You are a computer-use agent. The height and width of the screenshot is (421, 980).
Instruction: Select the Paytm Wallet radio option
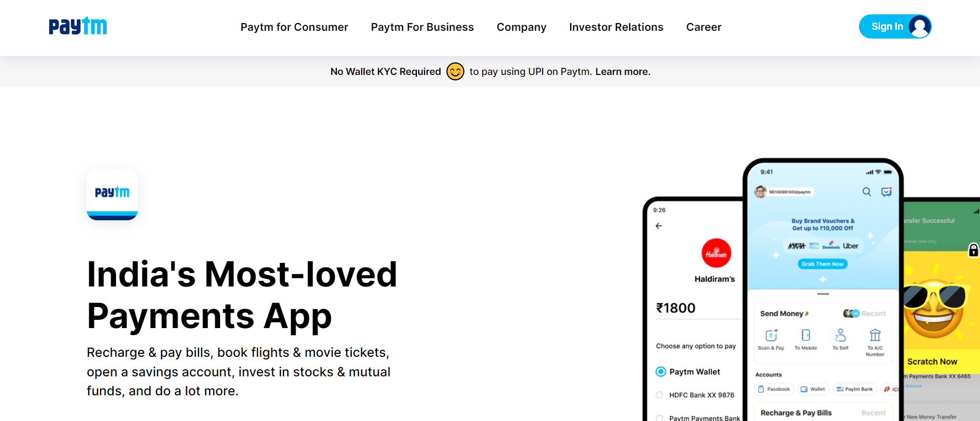click(661, 372)
